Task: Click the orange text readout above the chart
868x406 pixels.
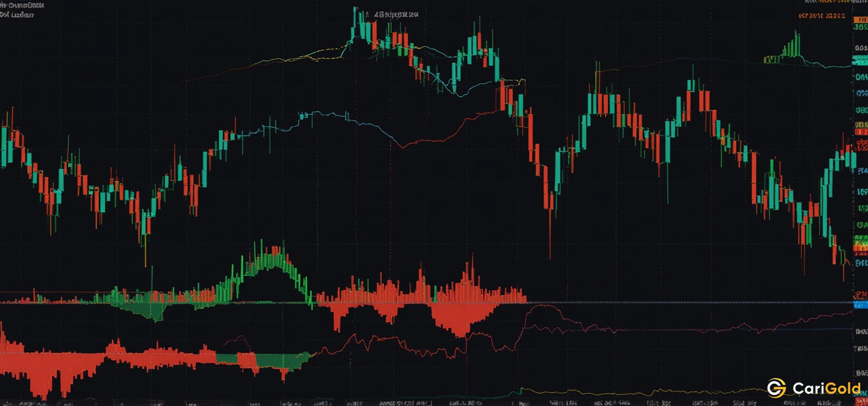Action: (821, 16)
